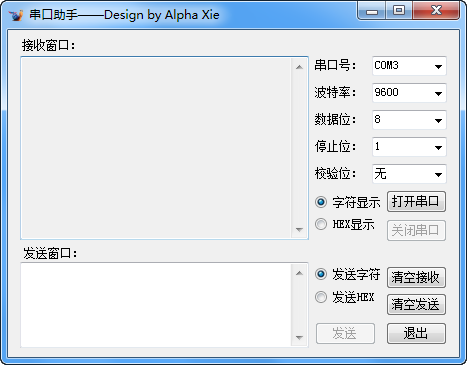This screenshot has width=467, height=365.
Task: Minimize the 串口助手 window
Action: [372, 11]
